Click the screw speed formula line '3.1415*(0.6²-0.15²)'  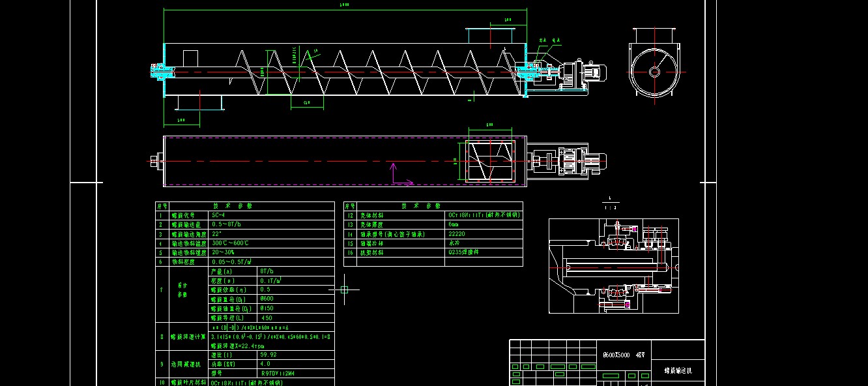click(270, 336)
